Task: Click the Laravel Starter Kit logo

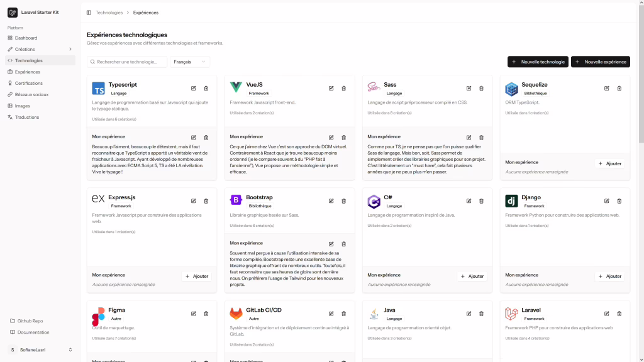Action: (x=13, y=13)
